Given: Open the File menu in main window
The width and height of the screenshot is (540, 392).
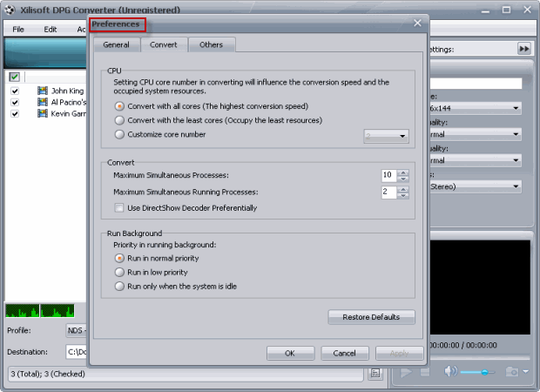Looking at the screenshot, I should pyautogui.click(x=18, y=30).
